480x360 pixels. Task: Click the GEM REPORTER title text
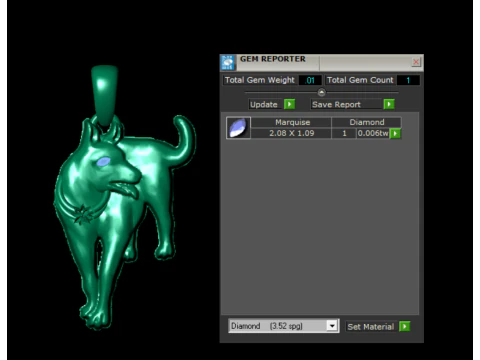[273, 59]
